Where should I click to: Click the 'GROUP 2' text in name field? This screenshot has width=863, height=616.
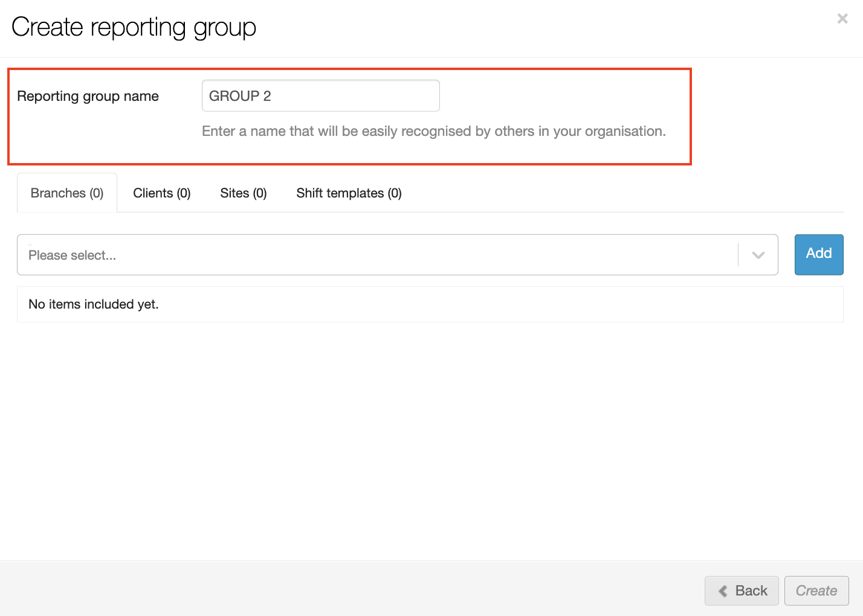click(240, 96)
